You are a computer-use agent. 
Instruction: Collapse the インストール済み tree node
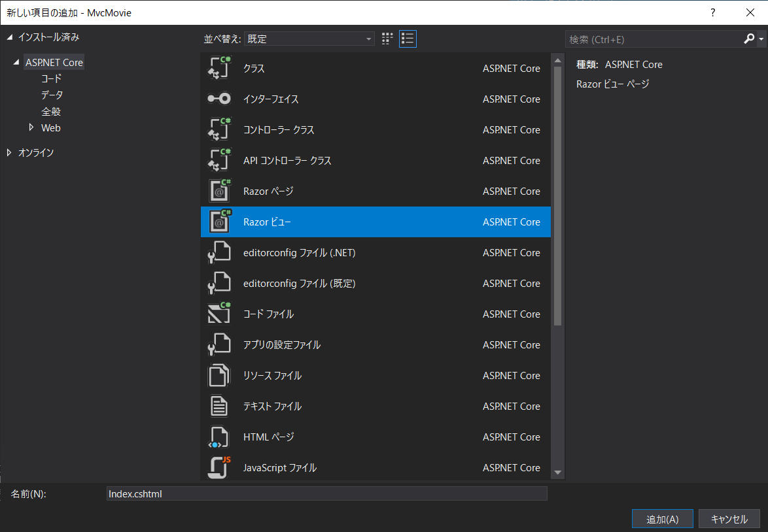[9, 37]
